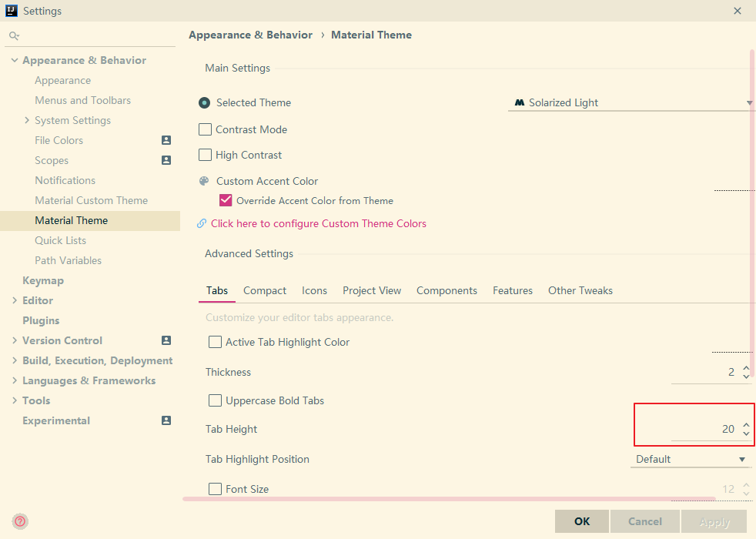Click the IntelliJ logo in title bar
This screenshot has width=756, height=539.
pos(11,11)
